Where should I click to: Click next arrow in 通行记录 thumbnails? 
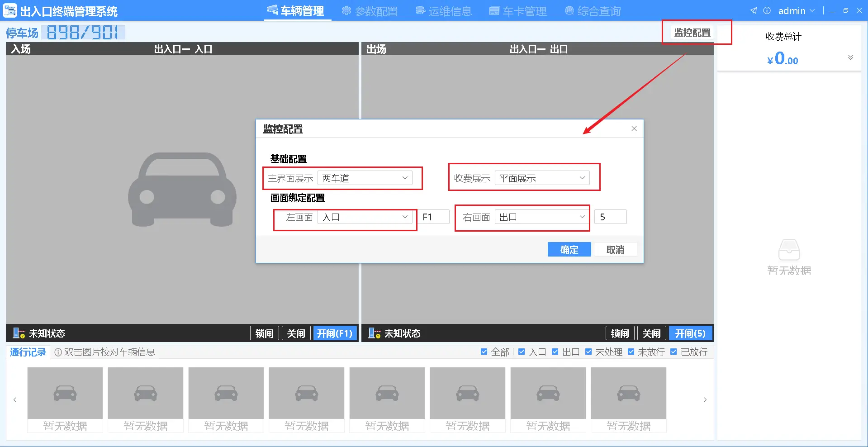(705, 399)
